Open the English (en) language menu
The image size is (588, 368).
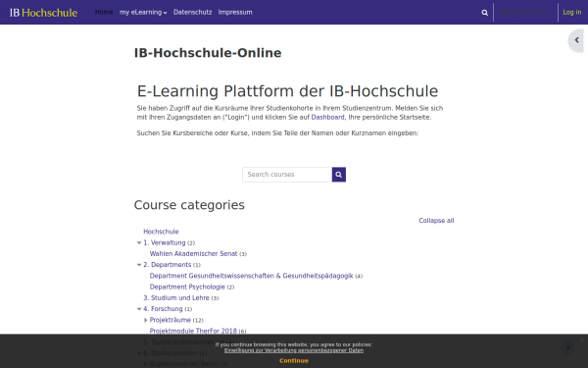click(x=525, y=13)
